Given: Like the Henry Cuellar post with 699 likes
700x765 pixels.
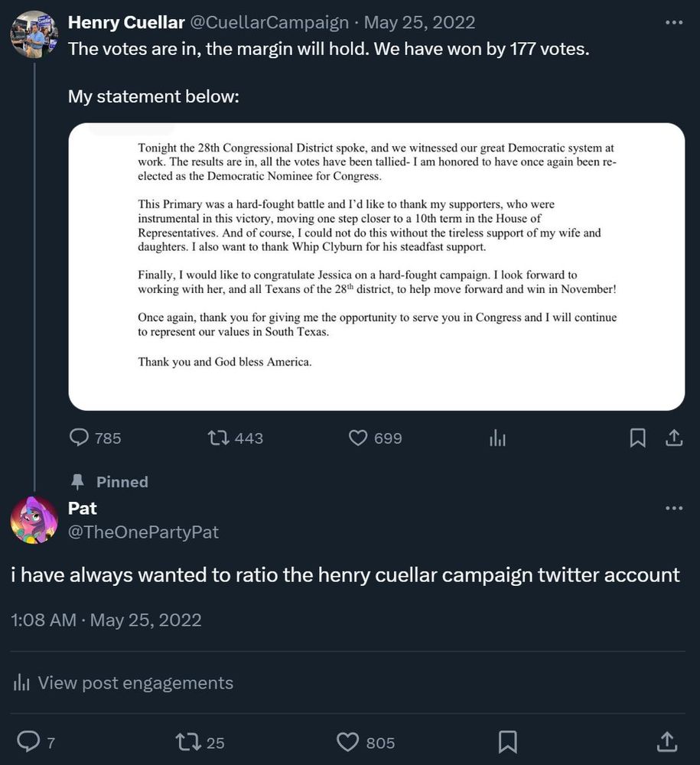Looking at the screenshot, I should pyautogui.click(x=358, y=438).
